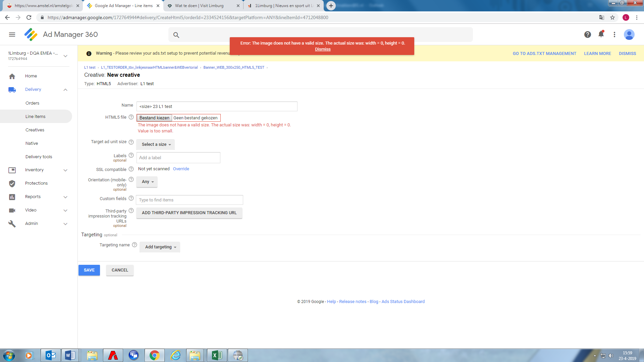Save the new creative
644x362 pixels.
click(x=89, y=270)
